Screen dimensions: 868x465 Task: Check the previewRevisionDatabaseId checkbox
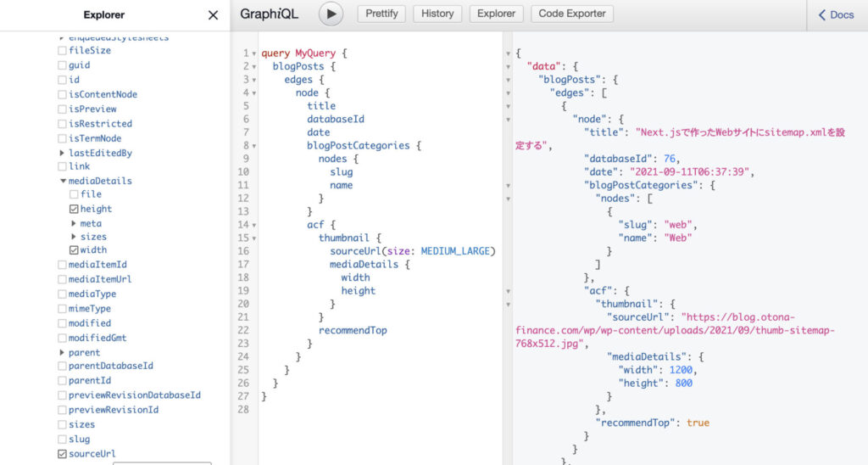point(62,395)
